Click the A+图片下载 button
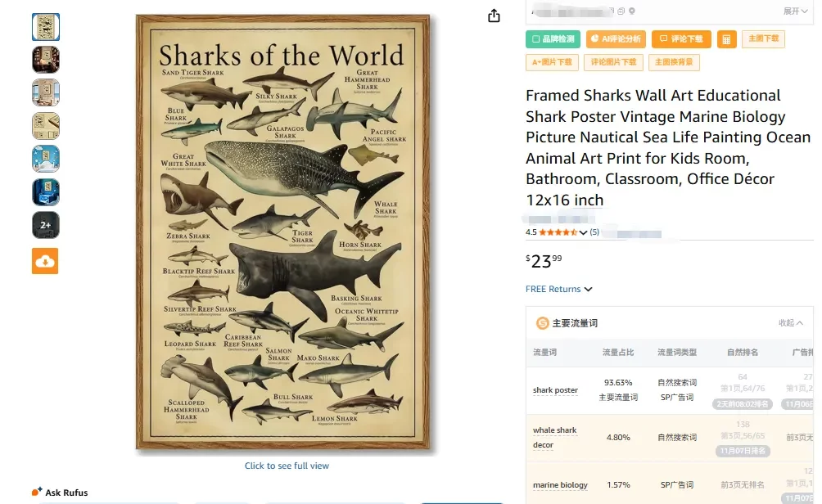The width and height of the screenshot is (822, 504). click(x=553, y=62)
